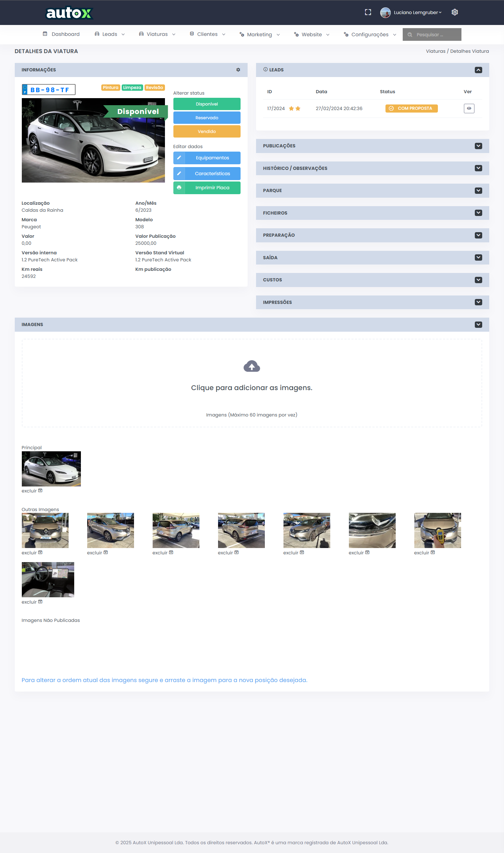Open the Website menu

(x=312, y=34)
